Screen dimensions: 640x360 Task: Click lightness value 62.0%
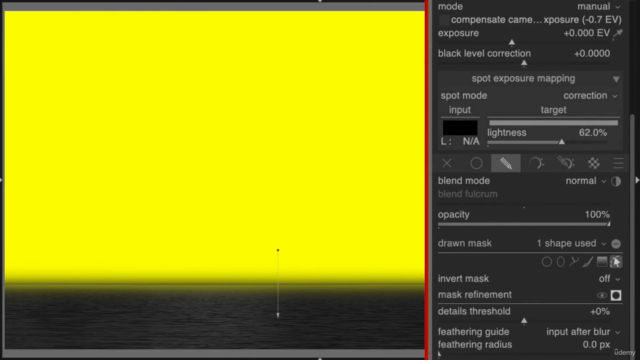point(593,133)
